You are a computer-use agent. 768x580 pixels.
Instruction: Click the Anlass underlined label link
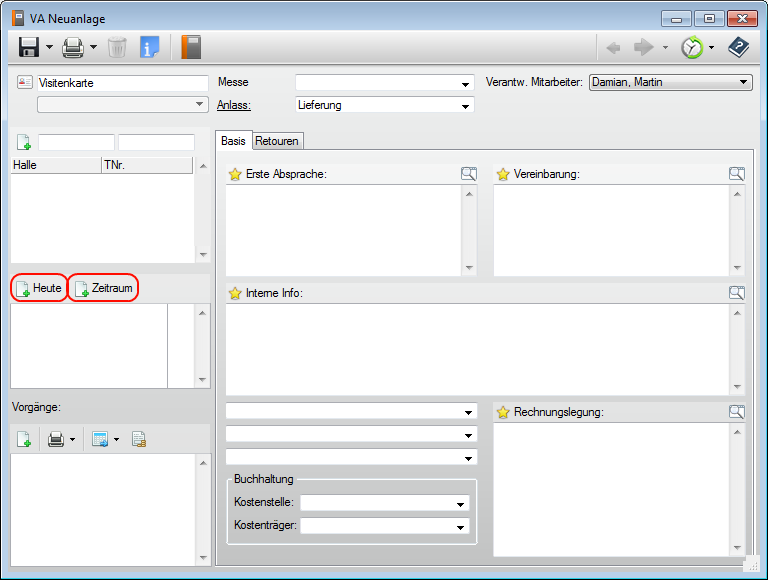[x=233, y=105]
